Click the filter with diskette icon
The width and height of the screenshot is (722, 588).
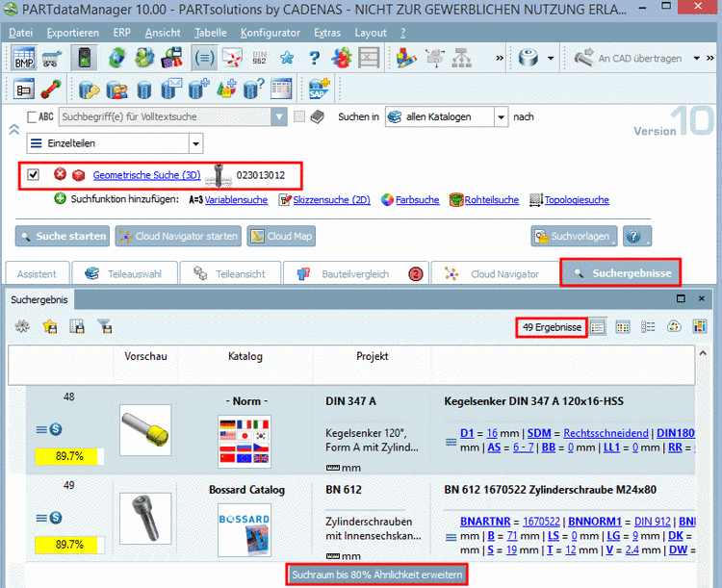coord(105,326)
